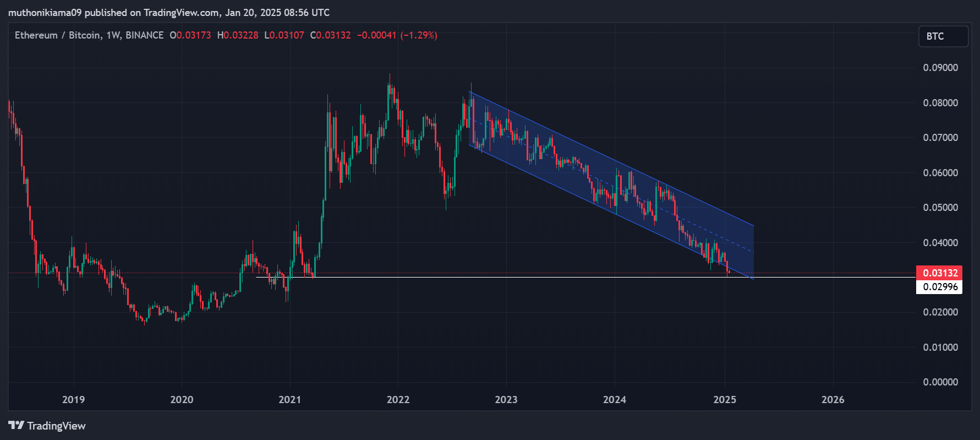Click the TradingView logo icon
This screenshot has height=440, width=980.
16,426
